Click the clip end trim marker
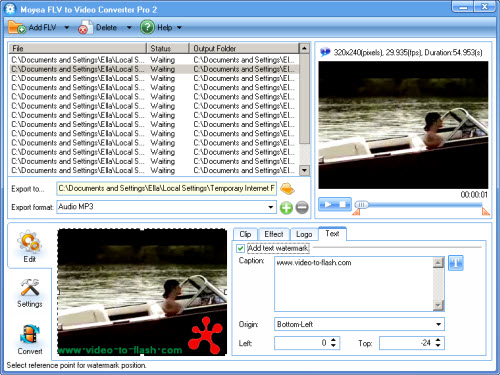Screen dimensions: 500x375 pos(486,211)
